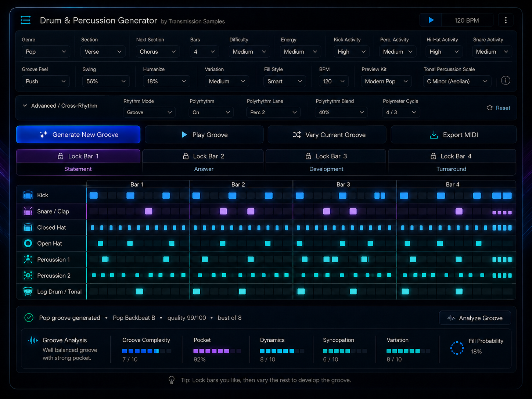This screenshot has width=532, height=399.
Task: Click the lock icon on Lock Bar 3
Action: click(309, 156)
